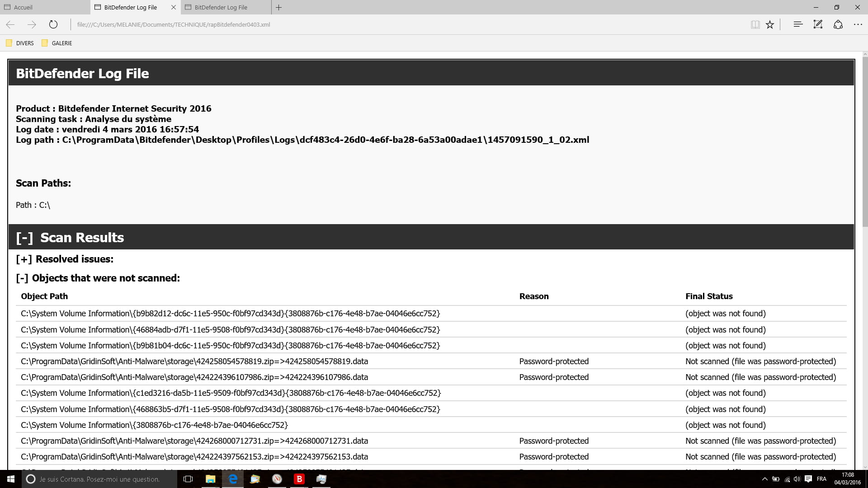Screen dimensions: 868x488
Task: Switch to the Accueil tab
Action: pyautogui.click(x=45, y=7)
